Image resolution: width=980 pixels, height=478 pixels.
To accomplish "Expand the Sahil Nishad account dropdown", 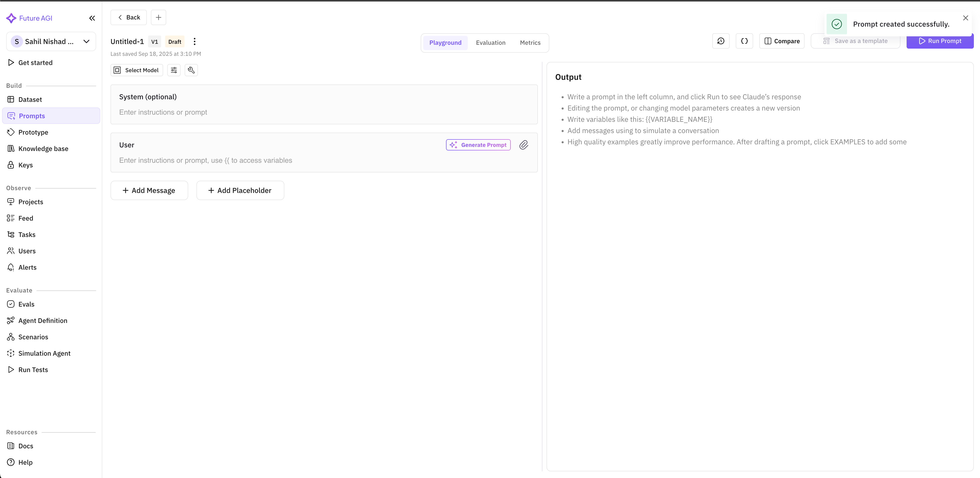I will tap(86, 41).
